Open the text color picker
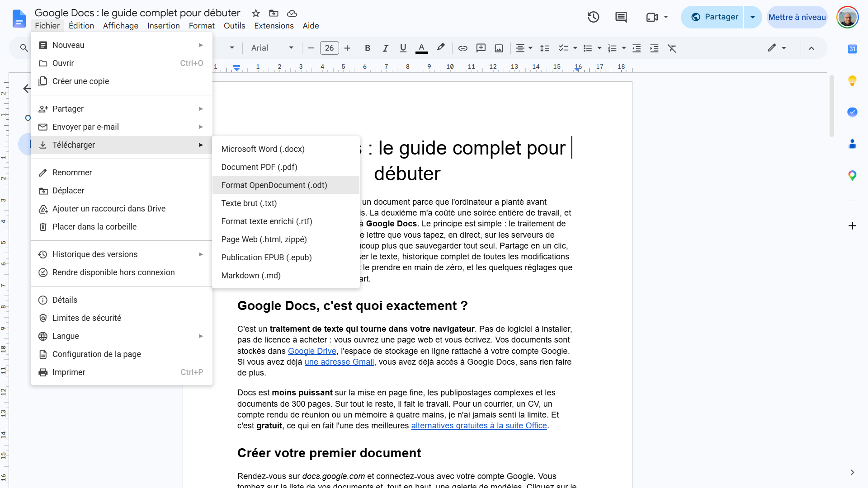The width and height of the screenshot is (868, 488). pos(421,48)
